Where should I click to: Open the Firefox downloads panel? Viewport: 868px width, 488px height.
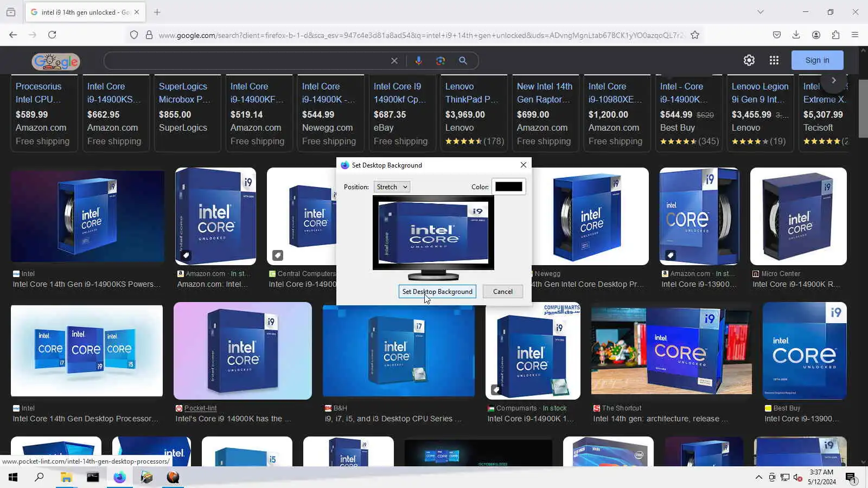796,35
